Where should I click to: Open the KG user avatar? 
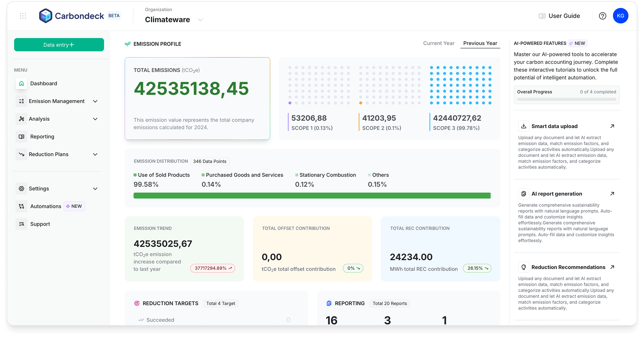[620, 16]
